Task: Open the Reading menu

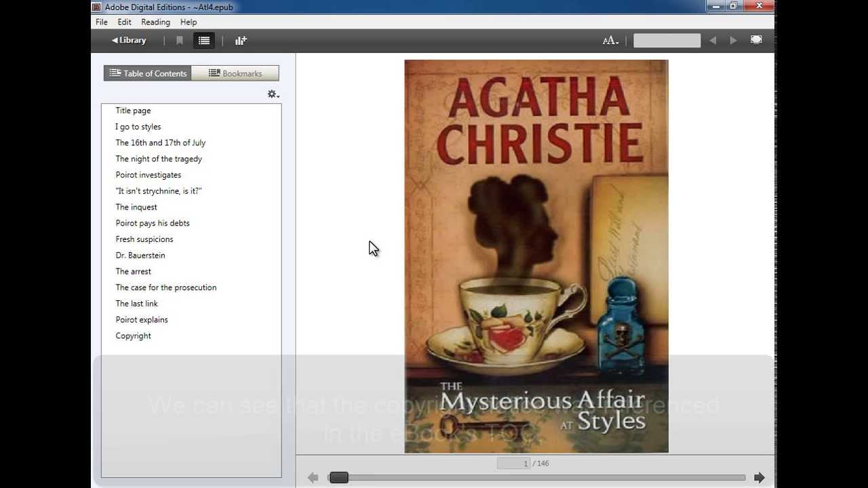Action: click(155, 22)
